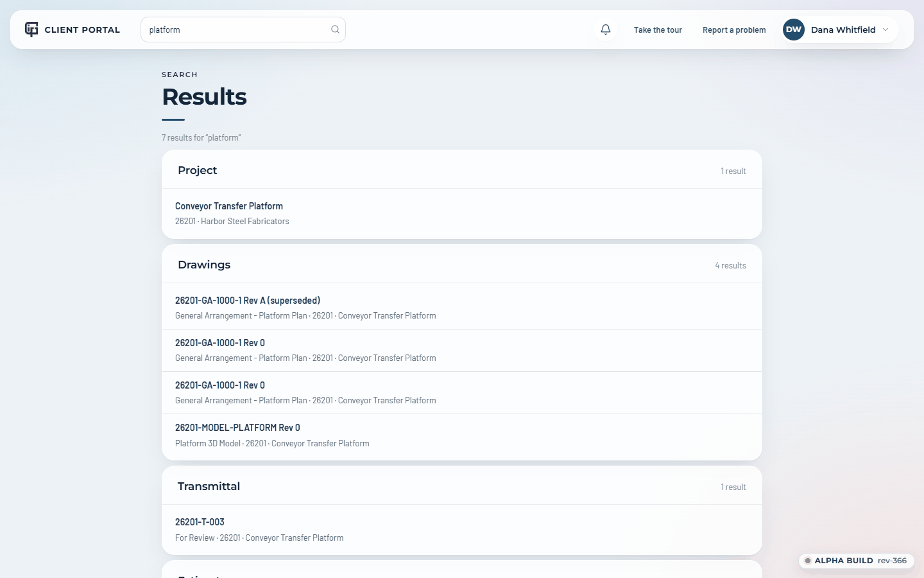Click '7 results for platform' summary text

[201, 138]
